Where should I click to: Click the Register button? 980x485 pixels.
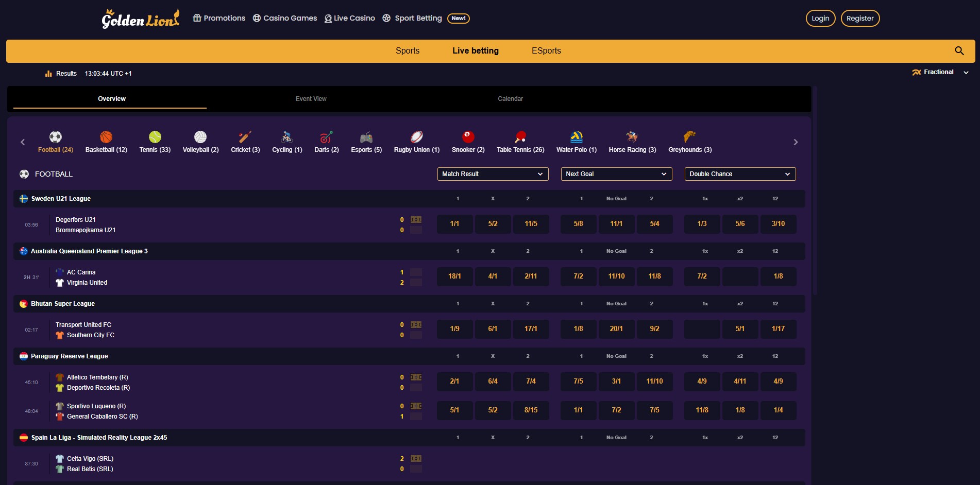[859, 18]
